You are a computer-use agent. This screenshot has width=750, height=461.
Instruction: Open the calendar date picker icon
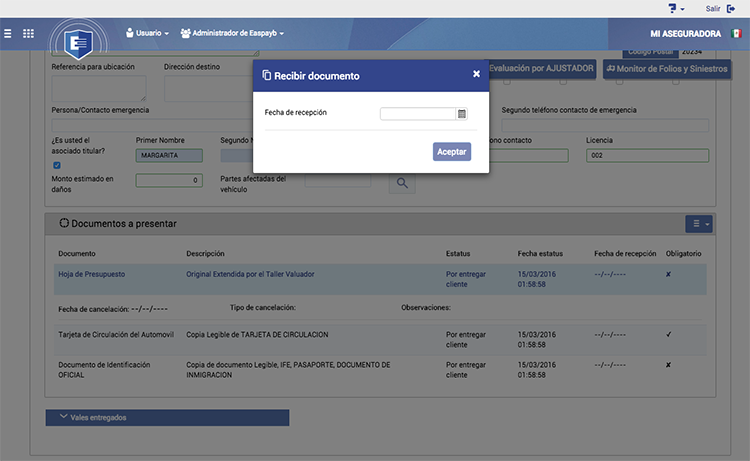[x=462, y=114]
